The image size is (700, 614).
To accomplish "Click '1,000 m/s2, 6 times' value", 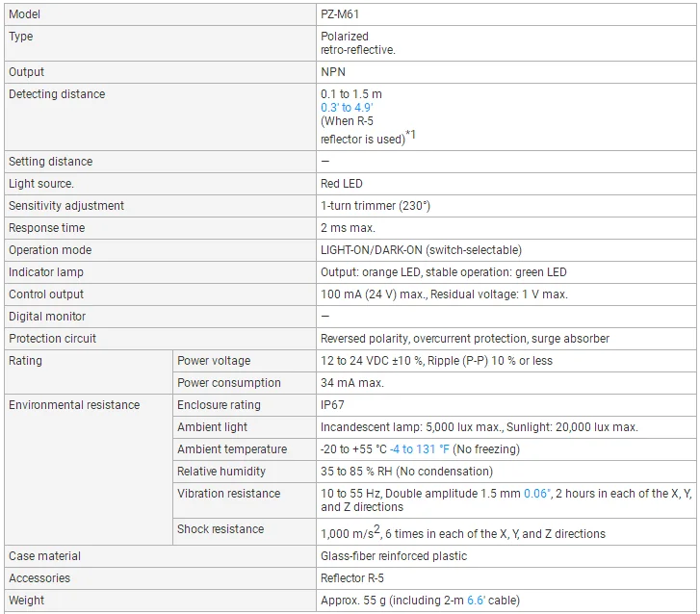I will (377, 532).
